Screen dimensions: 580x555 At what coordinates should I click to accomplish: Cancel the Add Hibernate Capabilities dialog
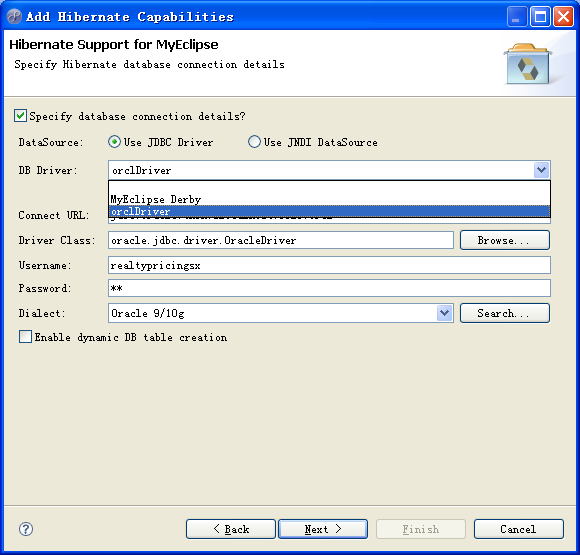coord(519,529)
